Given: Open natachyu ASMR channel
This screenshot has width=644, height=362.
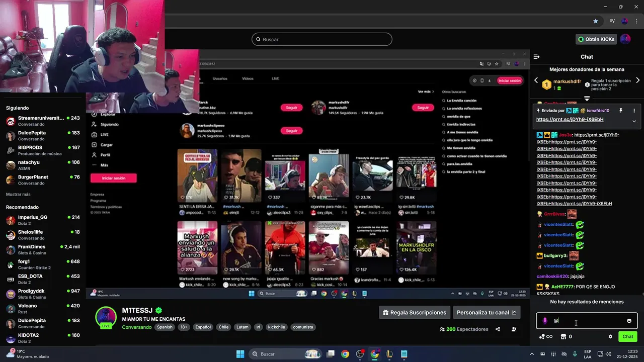Looking at the screenshot, I should coord(43,165).
